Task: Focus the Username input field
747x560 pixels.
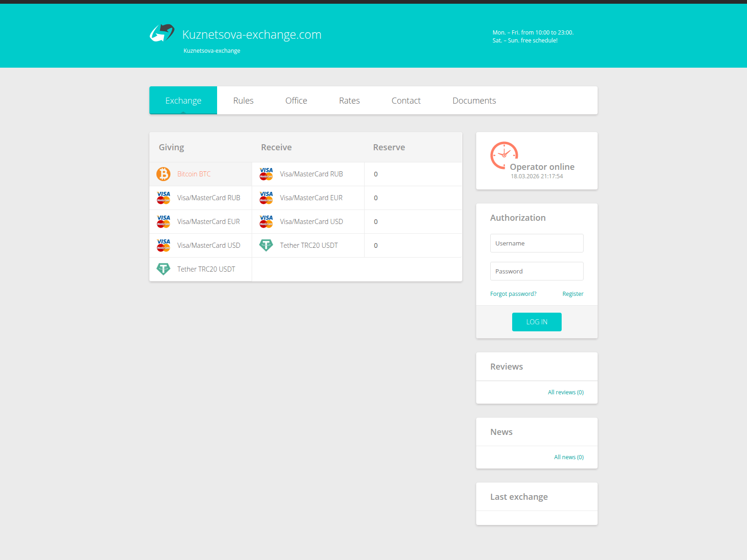Action: pos(537,243)
